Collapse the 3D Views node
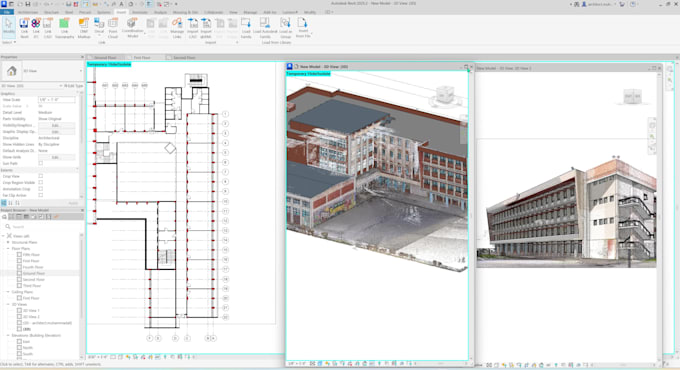 click(8, 305)
